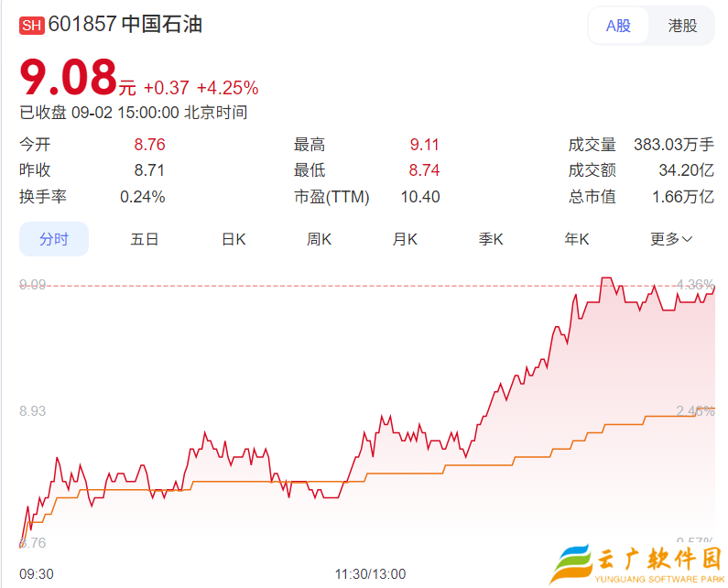The image size is (728, 588).
Task: Click the 最低 value 8.74
Action: [x=424, y=170]
